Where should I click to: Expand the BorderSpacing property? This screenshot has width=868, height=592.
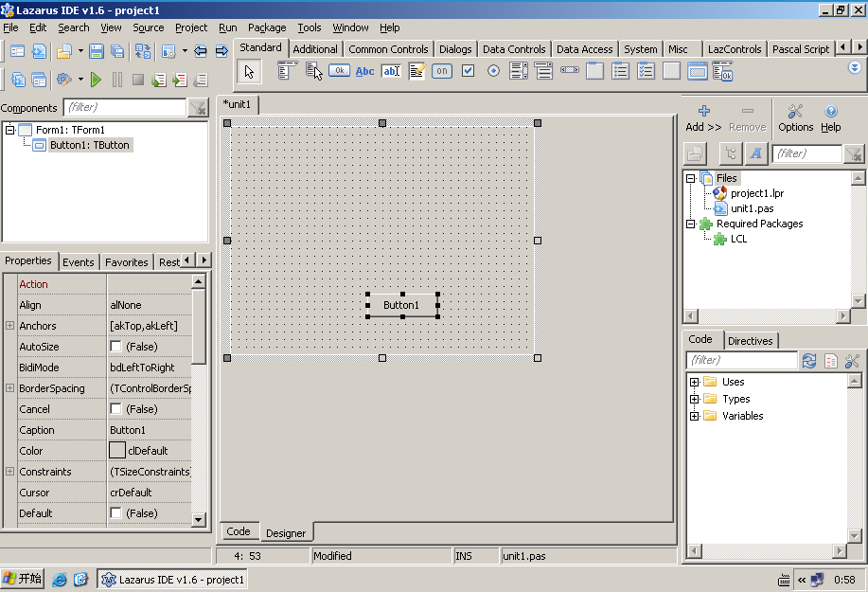point(10,388)
